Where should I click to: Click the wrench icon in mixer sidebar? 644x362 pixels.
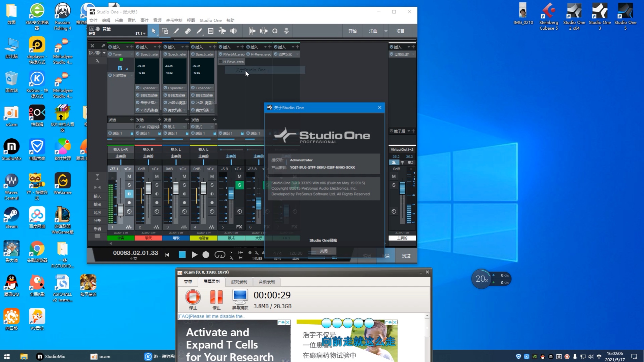click(x=97, y=61)
